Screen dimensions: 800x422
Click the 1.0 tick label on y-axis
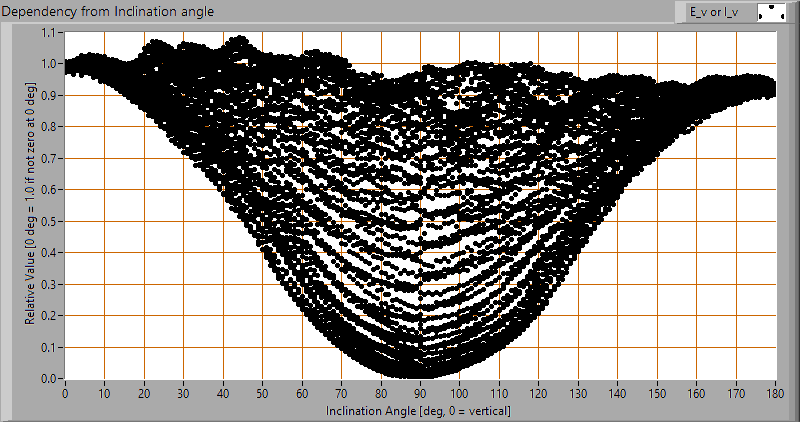click(50, 64)
